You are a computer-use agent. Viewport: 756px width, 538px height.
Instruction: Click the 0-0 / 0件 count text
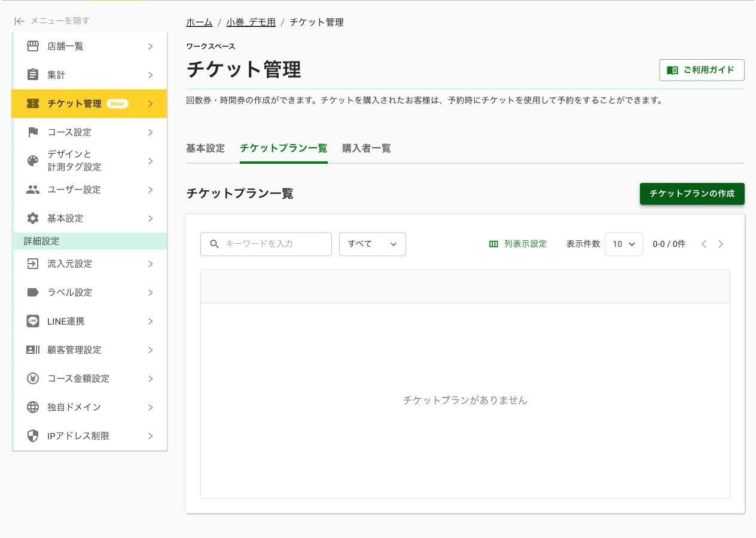tap(669, 244)
